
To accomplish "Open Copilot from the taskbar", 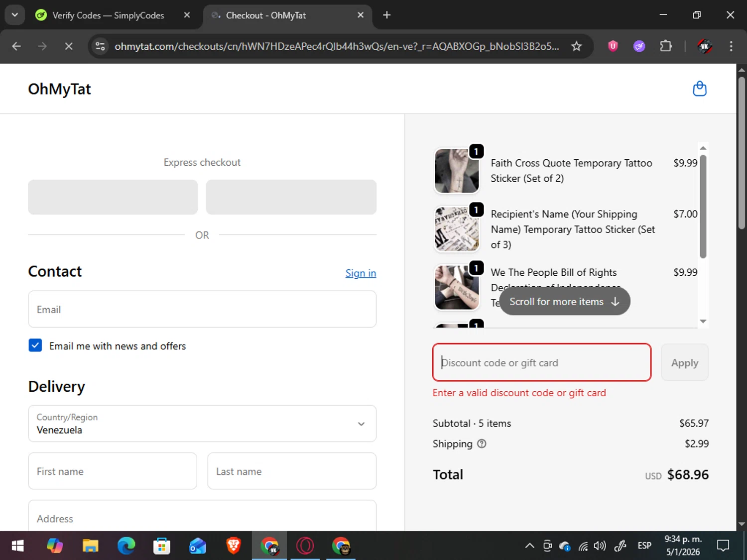I will [55, 546].
